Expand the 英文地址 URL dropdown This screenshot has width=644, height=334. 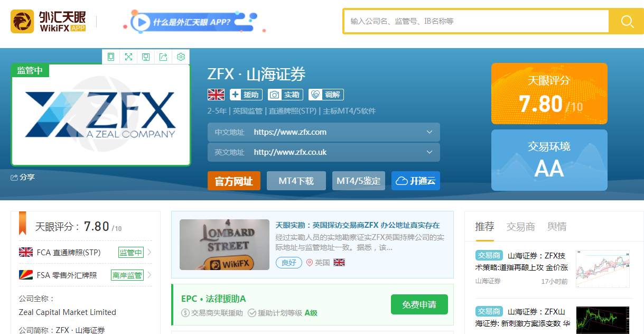pos(429,152)
